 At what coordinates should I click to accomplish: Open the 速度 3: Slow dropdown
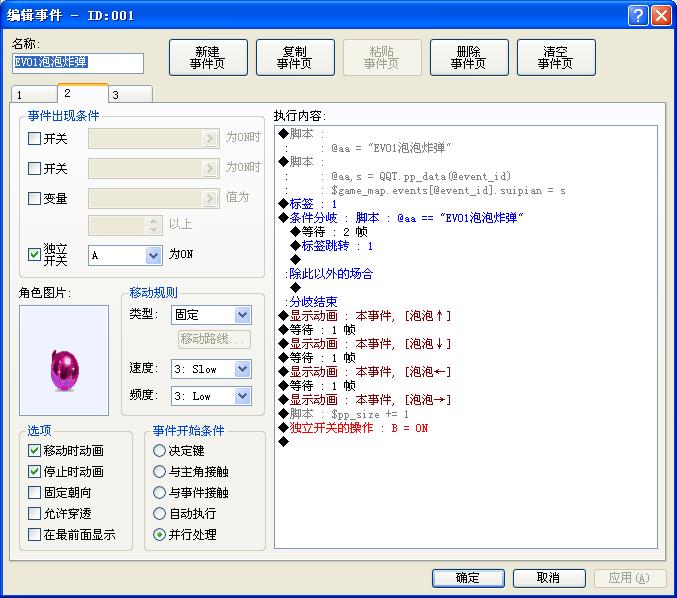[242, 369]
